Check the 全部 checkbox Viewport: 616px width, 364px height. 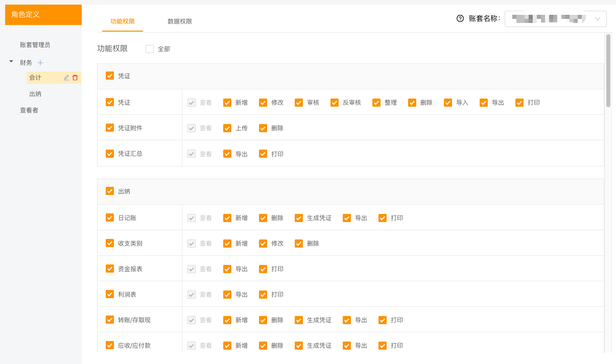coord(150,49)
